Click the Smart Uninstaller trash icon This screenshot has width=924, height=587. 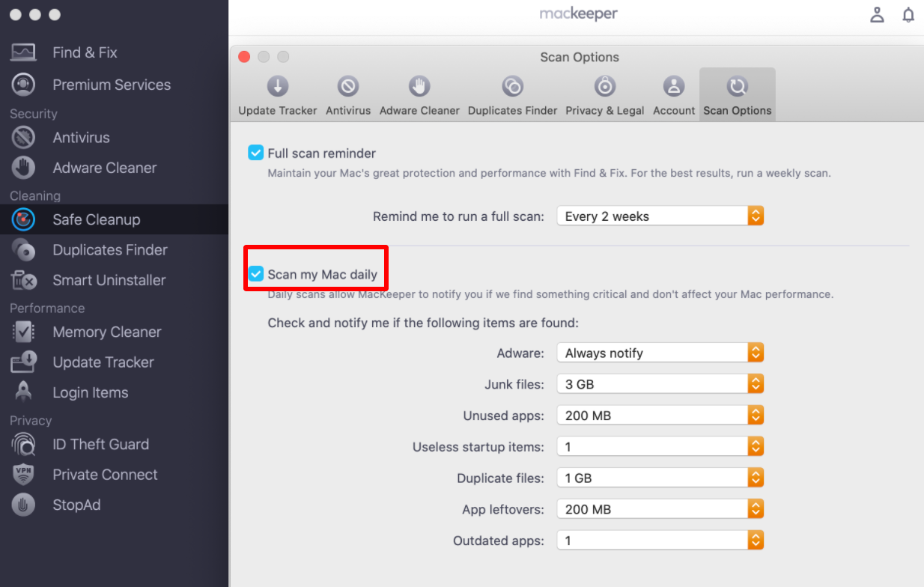coord(23,280)
